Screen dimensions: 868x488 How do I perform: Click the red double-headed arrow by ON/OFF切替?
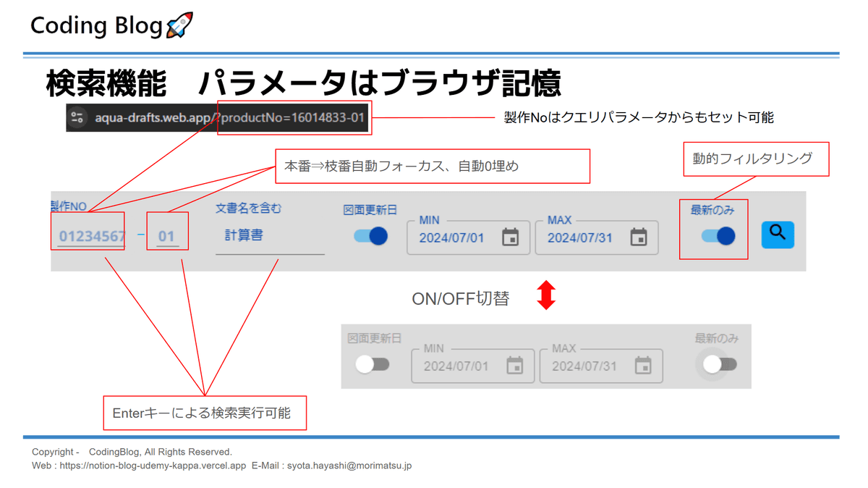tap(546, 296)
